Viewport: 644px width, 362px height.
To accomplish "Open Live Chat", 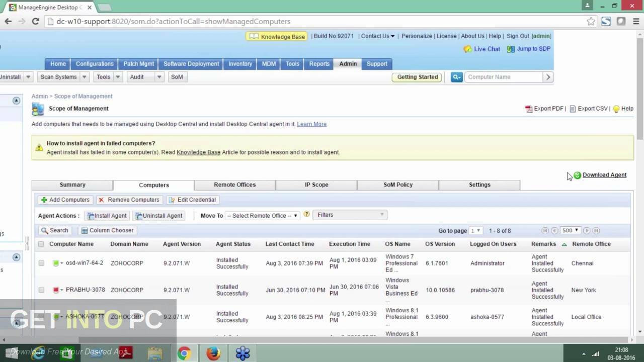I will point(481,49).
